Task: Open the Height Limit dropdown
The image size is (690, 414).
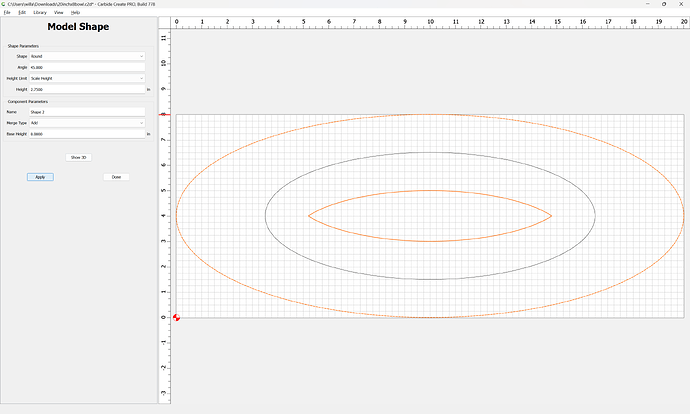Action: 87,78
